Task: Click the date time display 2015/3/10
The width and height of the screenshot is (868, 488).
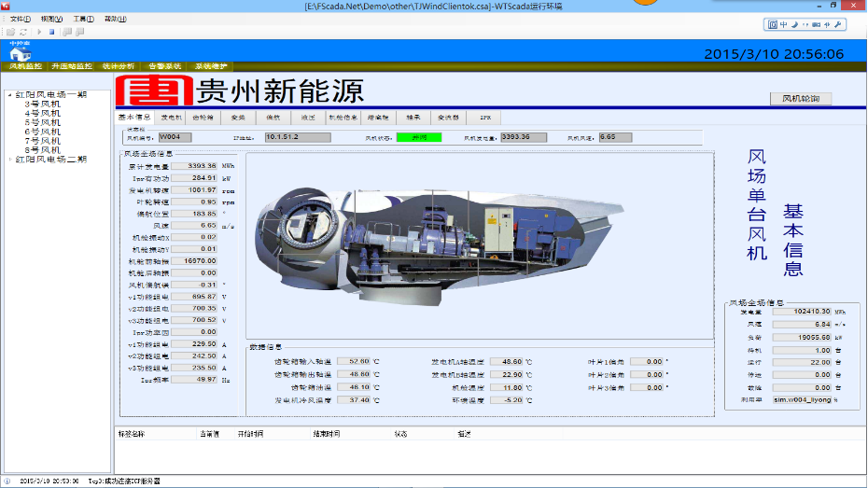Action: (774, 54)
